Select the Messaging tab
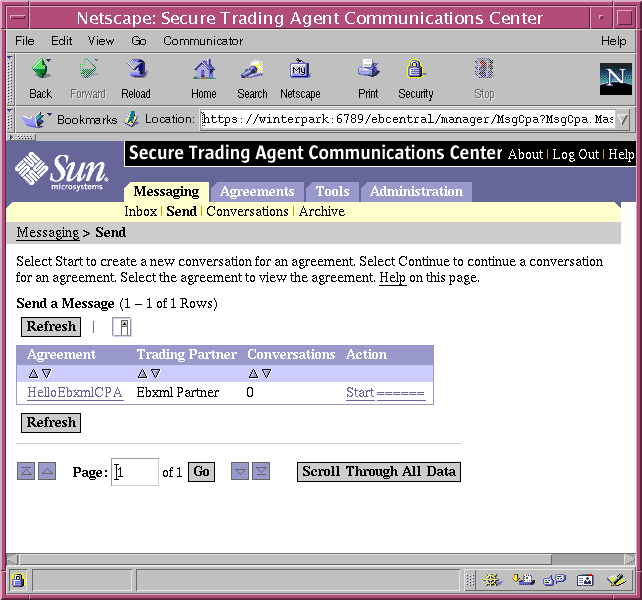The height and width of the screenshot is (600, 642). tap(166, 192)
